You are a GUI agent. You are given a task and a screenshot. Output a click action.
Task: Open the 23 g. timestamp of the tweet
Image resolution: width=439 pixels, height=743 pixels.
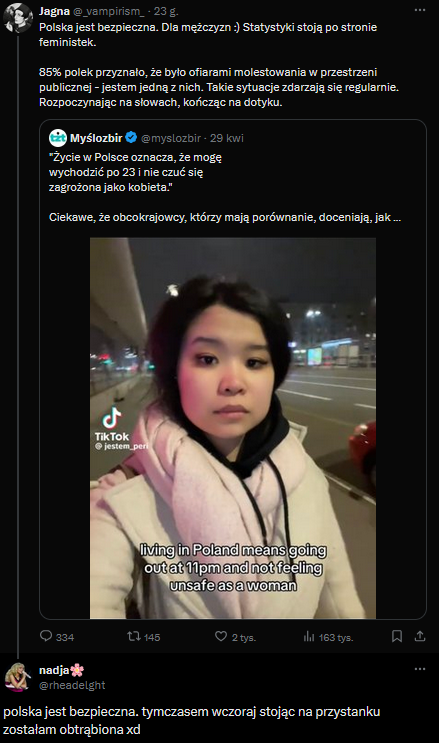(x=166, y=11)
